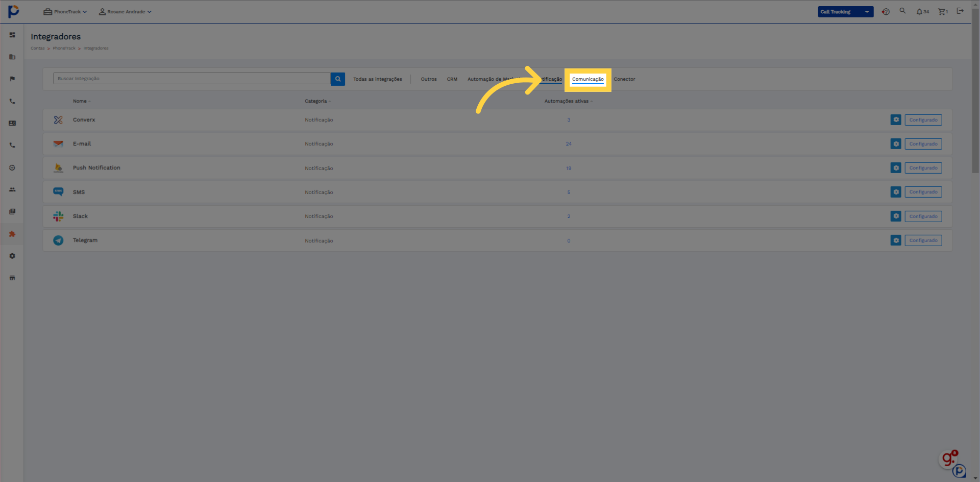Screen dimensions: 980x482
Task: Open SMS's 5 active automations
Action: tap(569, 192)
